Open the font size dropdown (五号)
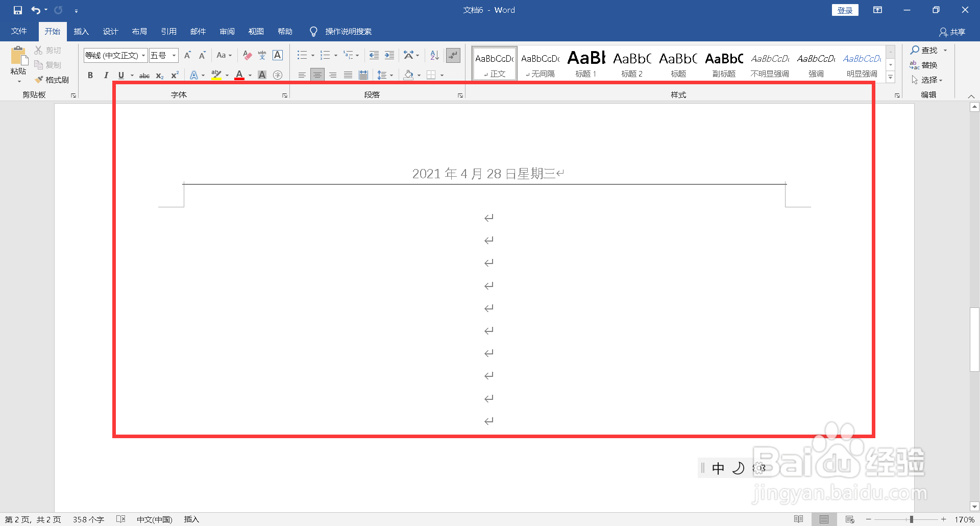Screen dimensions: 980x526 pos(174,55)
